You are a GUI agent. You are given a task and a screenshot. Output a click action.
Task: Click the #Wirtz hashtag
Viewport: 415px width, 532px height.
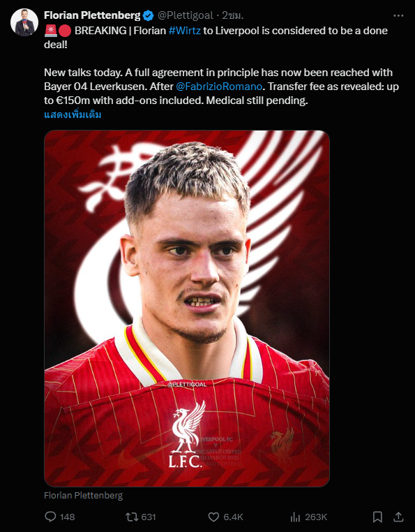click(x=184, y=31)
